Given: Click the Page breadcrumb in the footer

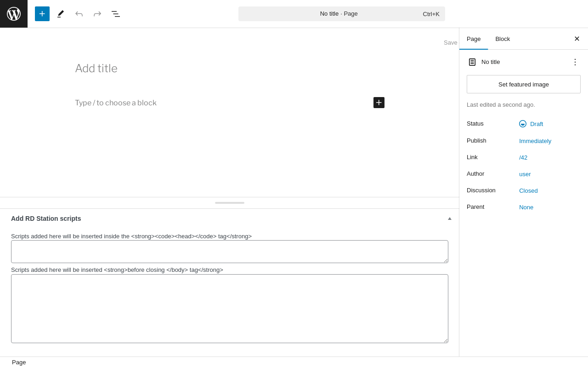Looking at the screenshot, I should click(19, 362).
